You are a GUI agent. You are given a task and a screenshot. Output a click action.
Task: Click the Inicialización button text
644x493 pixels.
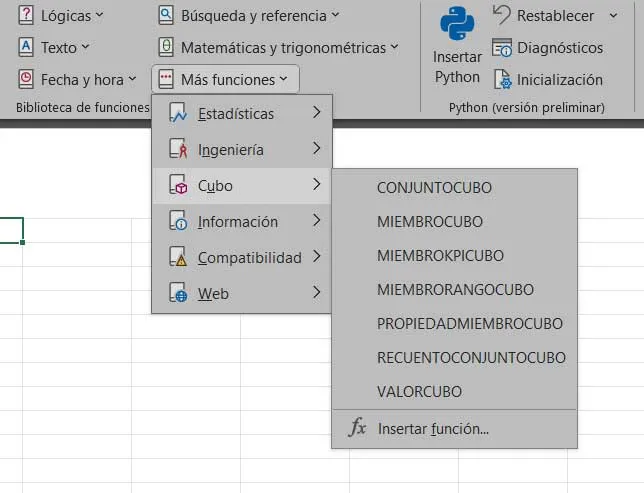(x=559, y=80)
